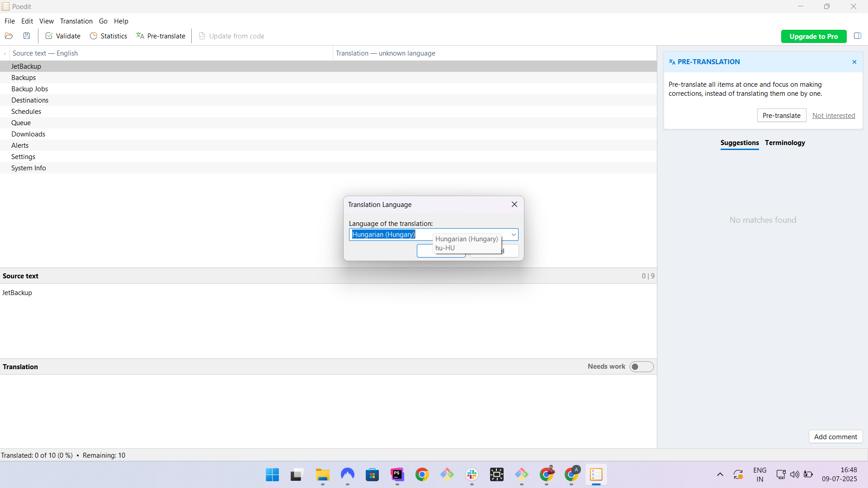Select the Queue row
This screenshot has height=488, width=868.
tap(328, 123)
